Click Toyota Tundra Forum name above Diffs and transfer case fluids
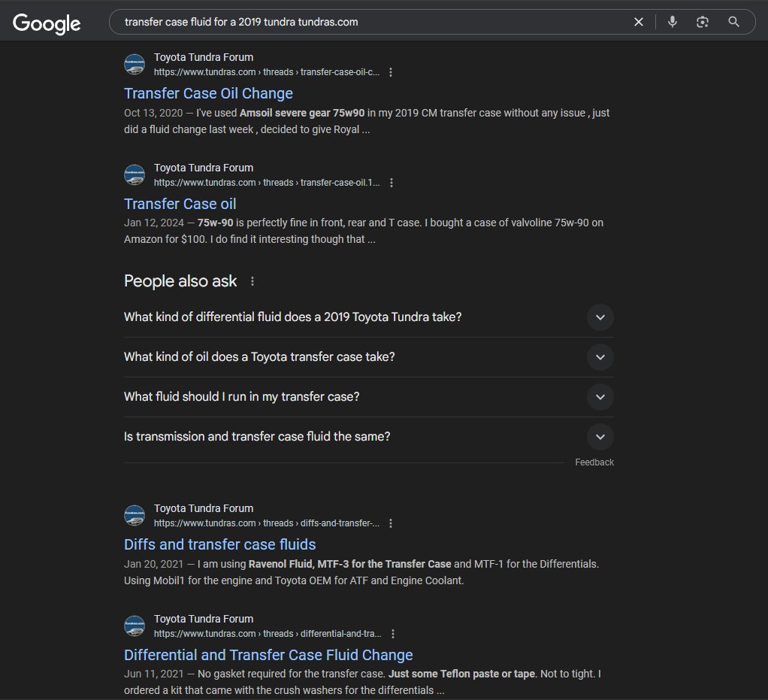This screenshot has width=768, height=700. (203, 508)
